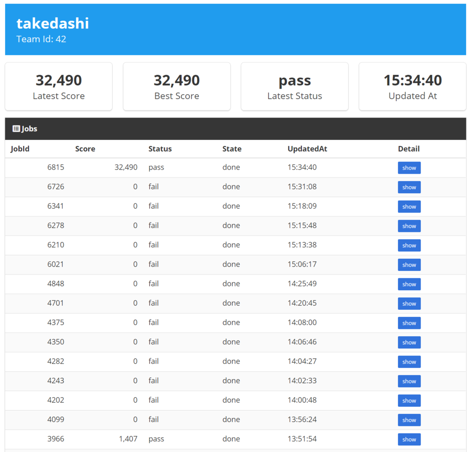Show details for job 4848
The width and height of the screenshot is (476, 452).
coord(409,284)
